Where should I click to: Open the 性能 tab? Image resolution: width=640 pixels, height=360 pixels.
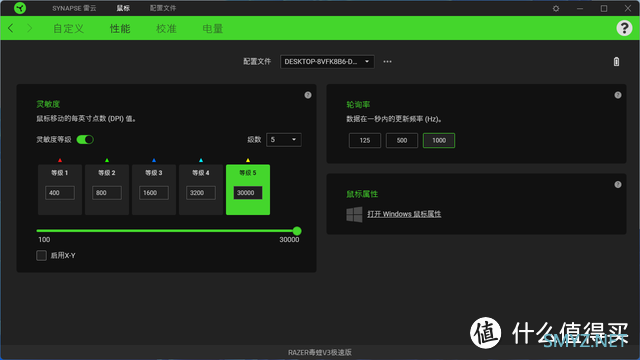coord(120,29)
